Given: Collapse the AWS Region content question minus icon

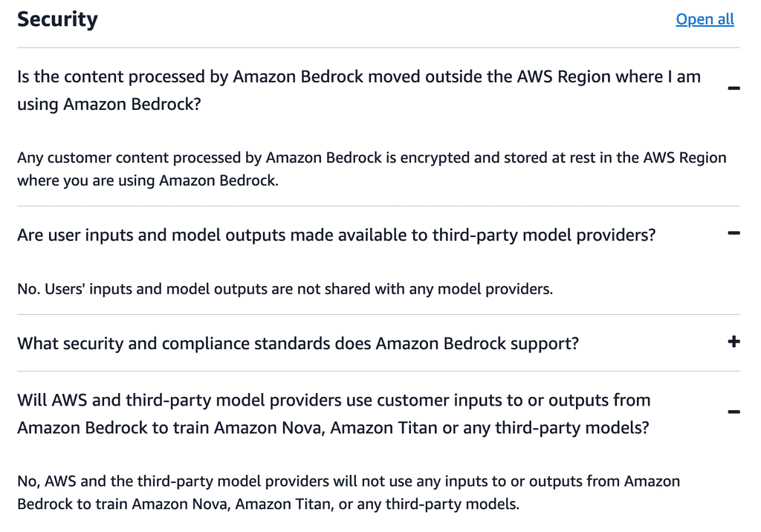Looking at the screenshot, I should [x=734, y=89].
